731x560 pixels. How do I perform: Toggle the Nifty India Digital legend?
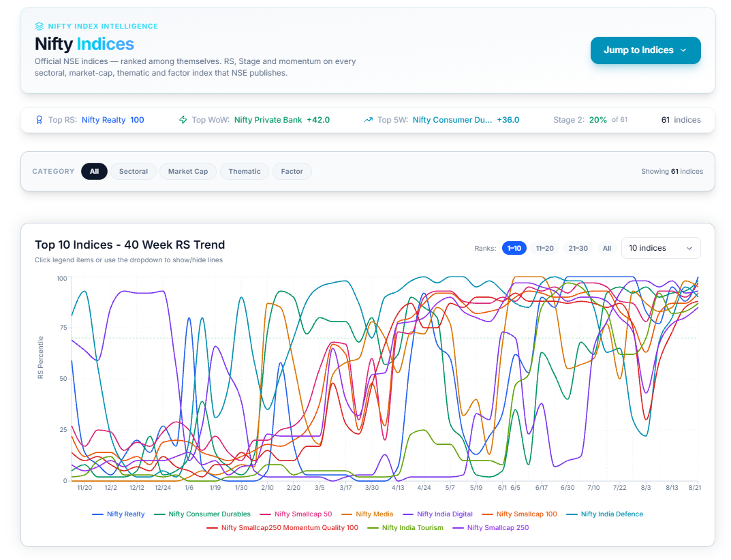click(437, 514)
